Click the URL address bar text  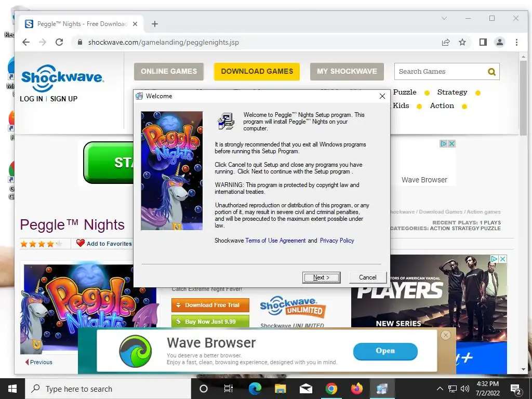click(164, 43)
